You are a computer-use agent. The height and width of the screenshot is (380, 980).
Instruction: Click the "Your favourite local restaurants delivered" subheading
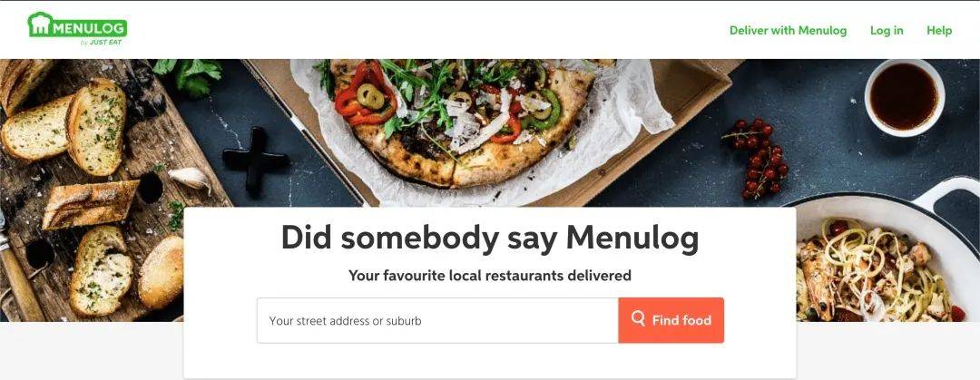pyautogui.click(x=490, y=275)
